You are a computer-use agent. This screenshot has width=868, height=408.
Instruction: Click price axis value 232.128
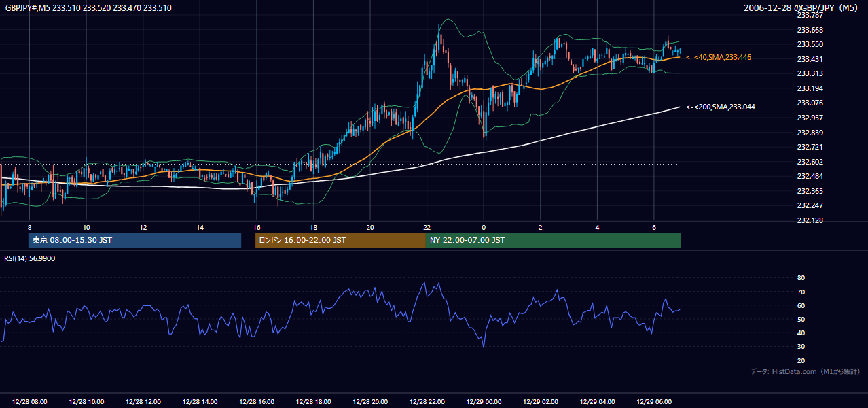[x=810, y=220]
